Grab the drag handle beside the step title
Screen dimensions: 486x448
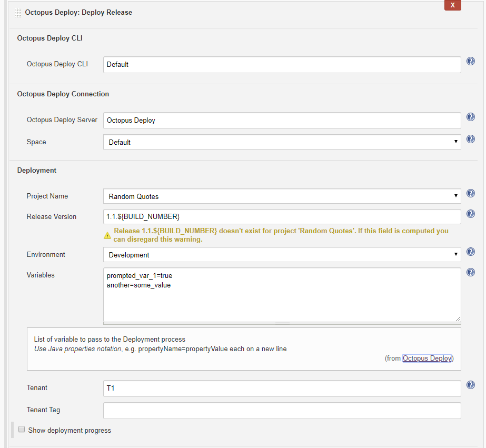pyautogui.click(x=18, y=13)
